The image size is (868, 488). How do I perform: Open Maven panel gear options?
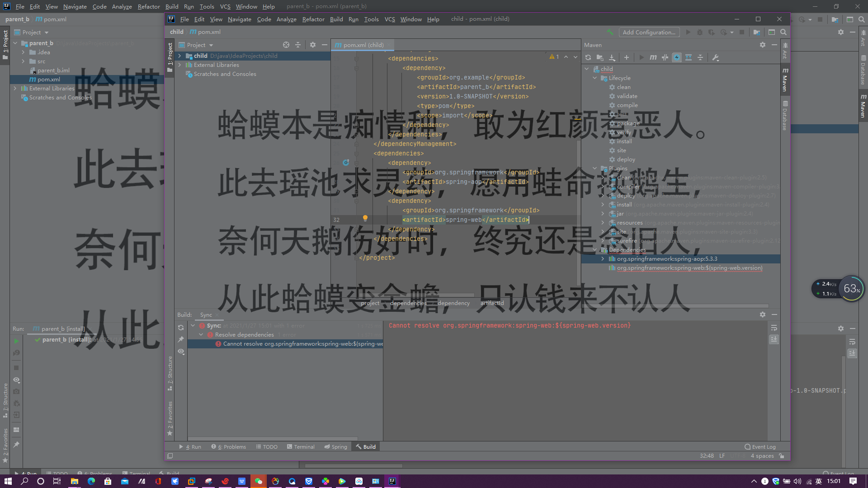click(763, 45)
